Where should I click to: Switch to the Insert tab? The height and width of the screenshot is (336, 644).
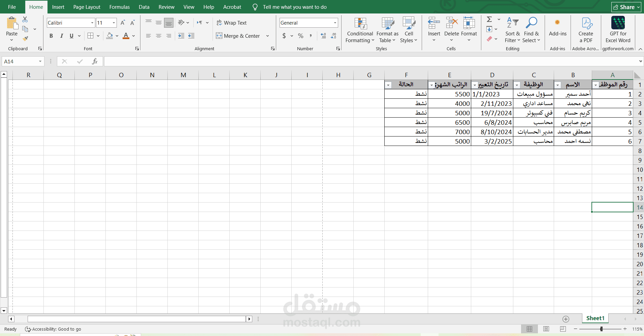coord(58,7)
